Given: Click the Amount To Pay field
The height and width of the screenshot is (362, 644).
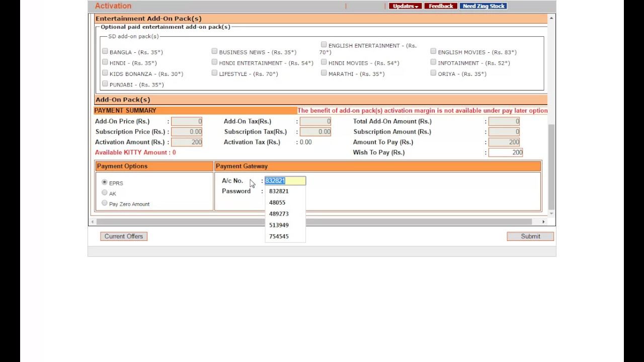Looking at the screenshot, I should pyautogui.click(x=504, y=142).
